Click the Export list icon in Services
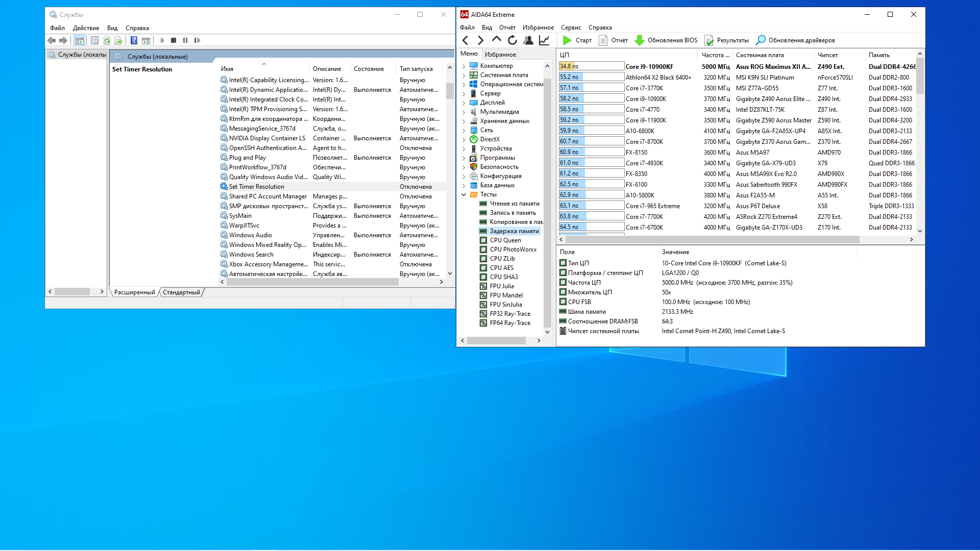This screenshot has height=551, width=980. (118, 40)
